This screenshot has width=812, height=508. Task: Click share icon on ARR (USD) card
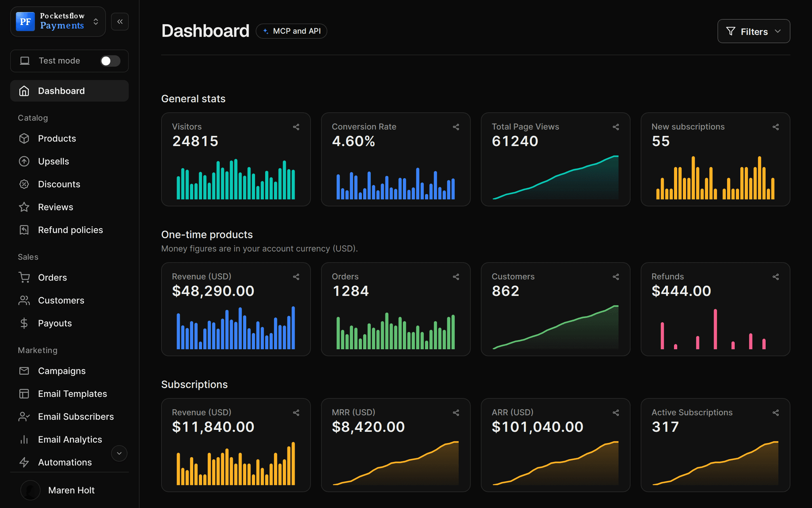[x=616, y=413]
